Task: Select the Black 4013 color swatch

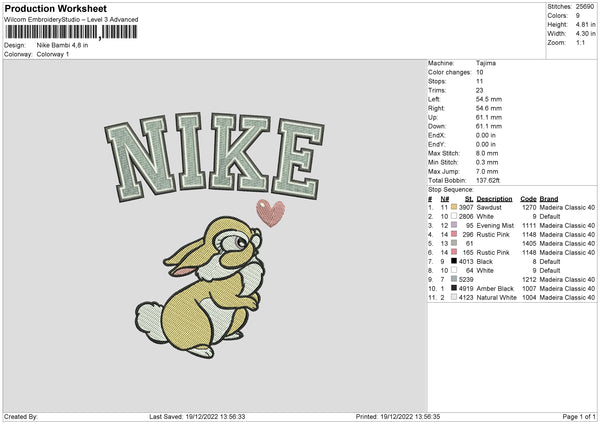Action: (455, 261)
